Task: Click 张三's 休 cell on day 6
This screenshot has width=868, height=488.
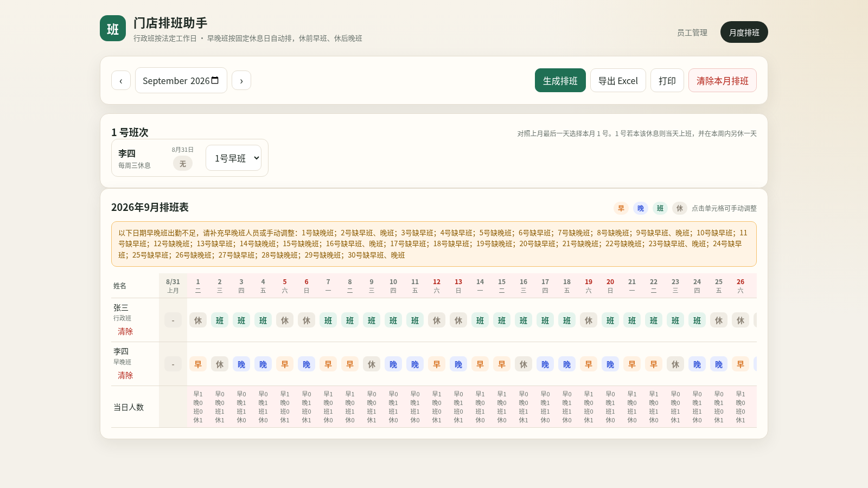Action: [307, 320]
